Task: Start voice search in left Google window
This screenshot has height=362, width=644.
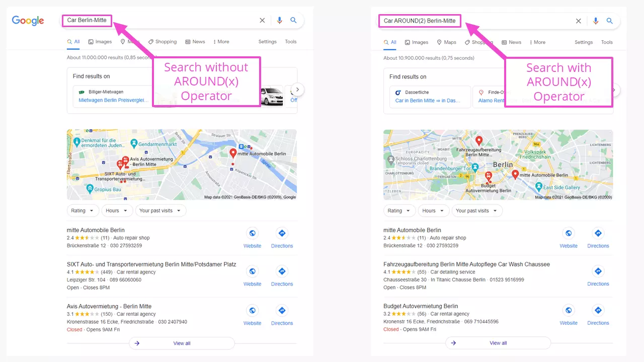Action: tap(280, 21)
